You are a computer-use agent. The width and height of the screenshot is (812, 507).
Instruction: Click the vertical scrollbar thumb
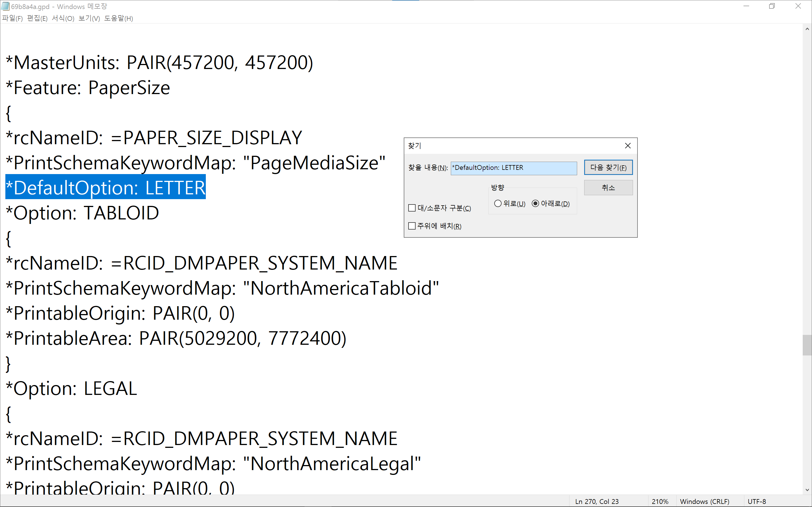(x=807, y=345)
